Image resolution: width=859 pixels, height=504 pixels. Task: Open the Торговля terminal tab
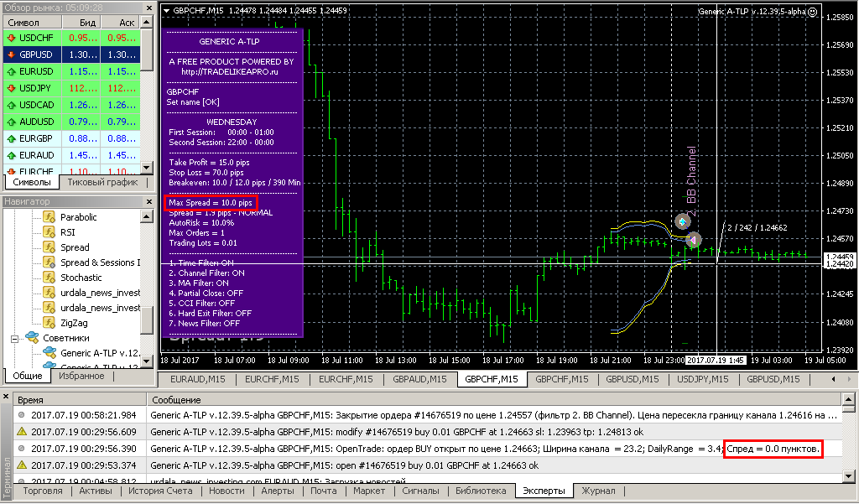point(43,491)
